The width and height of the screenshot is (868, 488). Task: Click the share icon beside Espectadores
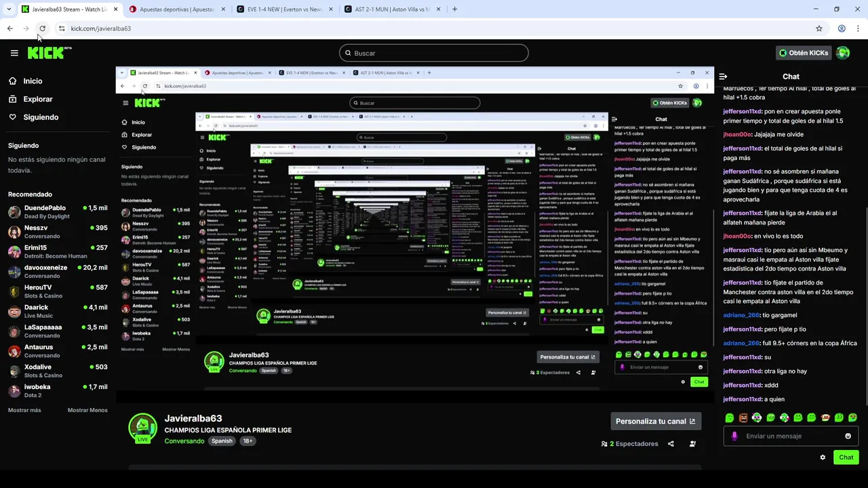[x=671, y=444]
